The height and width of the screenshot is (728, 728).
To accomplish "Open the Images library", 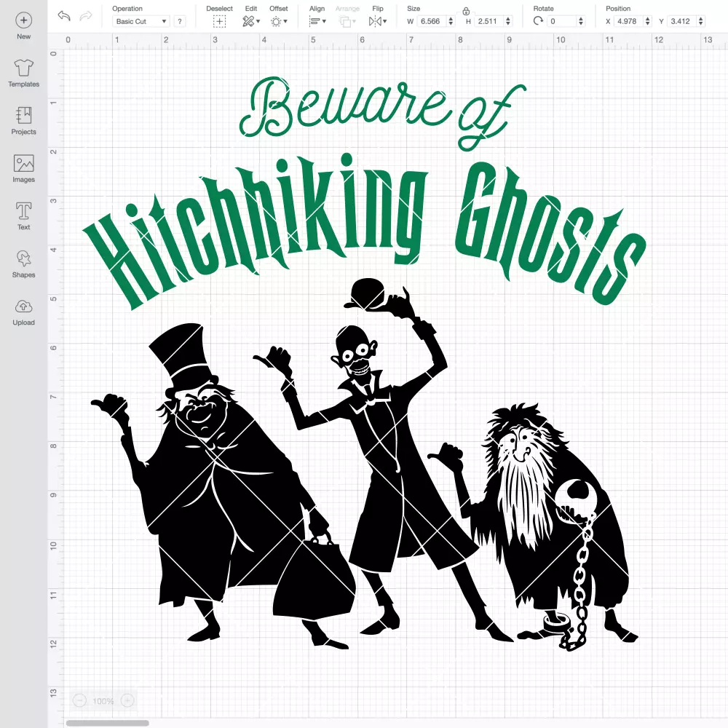I will (24, 169).
